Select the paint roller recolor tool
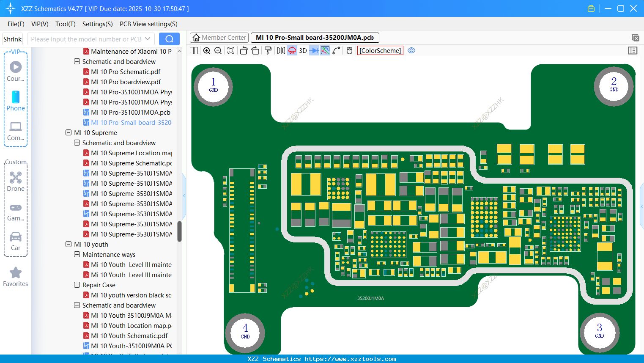The height and width of the screenshot is (363, 644). [x=268, y=50]
